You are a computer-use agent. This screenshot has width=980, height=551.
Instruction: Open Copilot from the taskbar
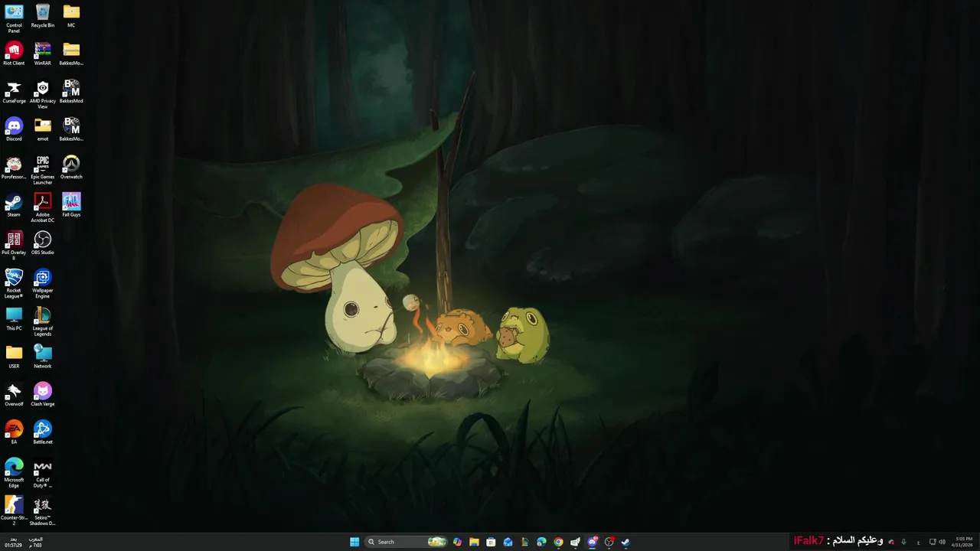click(x=457, y=542)
